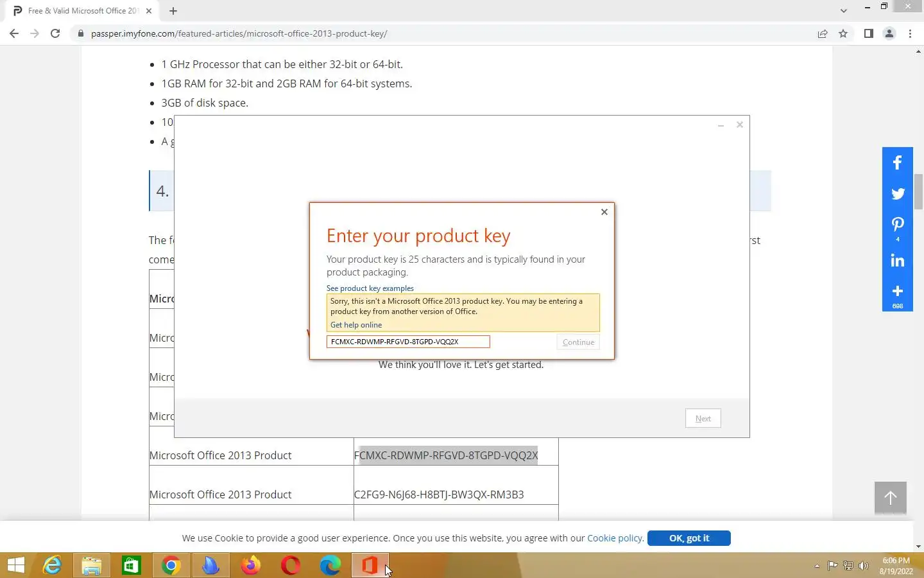This screenshot has height=578, width=924.
Task: Open Windows Store from taskbar
Action: tap(132, 565)
